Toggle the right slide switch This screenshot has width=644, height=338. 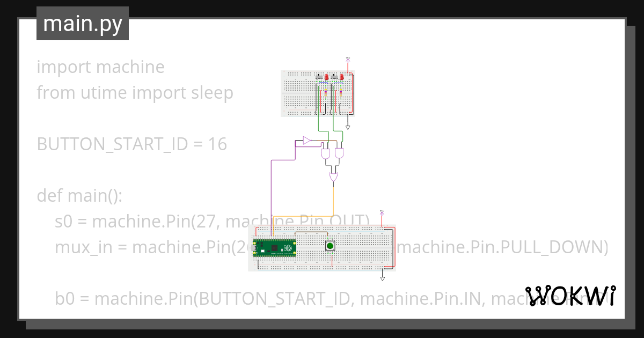coord(334,77)
